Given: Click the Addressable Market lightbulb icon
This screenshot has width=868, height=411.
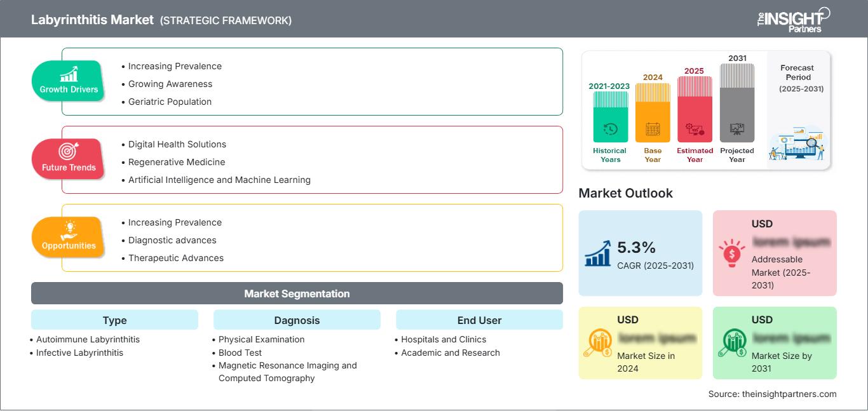Looking at the screenshot, I should click(x=732, y=253).
